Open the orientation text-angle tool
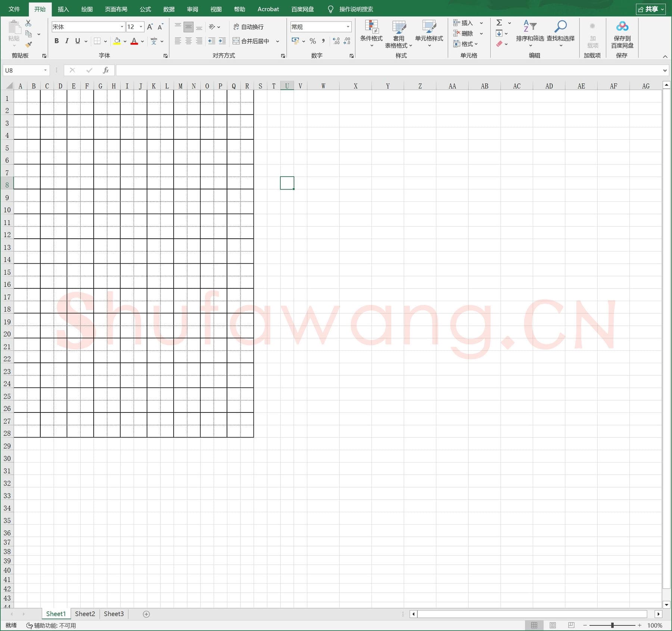This screenshot has width=672, height=631. pos(212,27)
